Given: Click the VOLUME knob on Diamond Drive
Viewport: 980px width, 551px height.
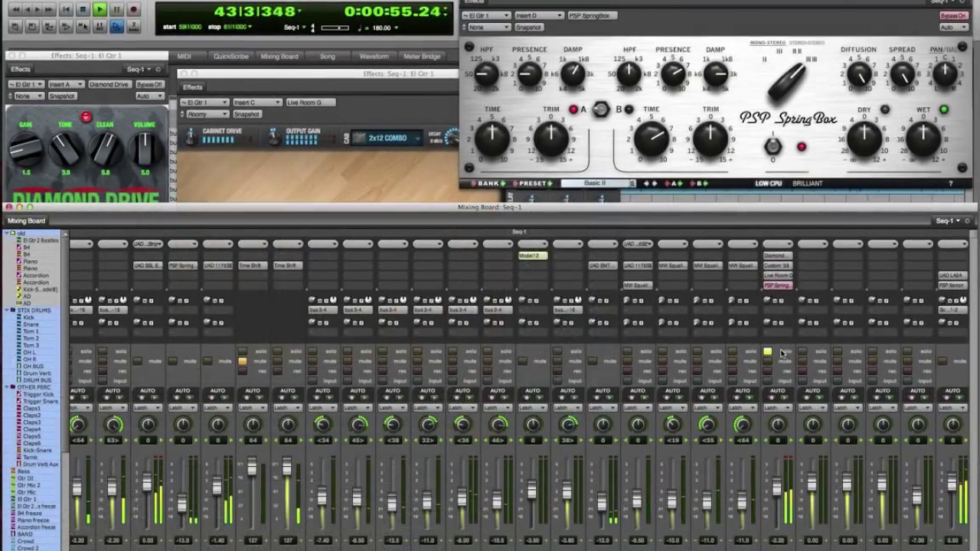Looking at the screenshot, I should click(145, 148).
